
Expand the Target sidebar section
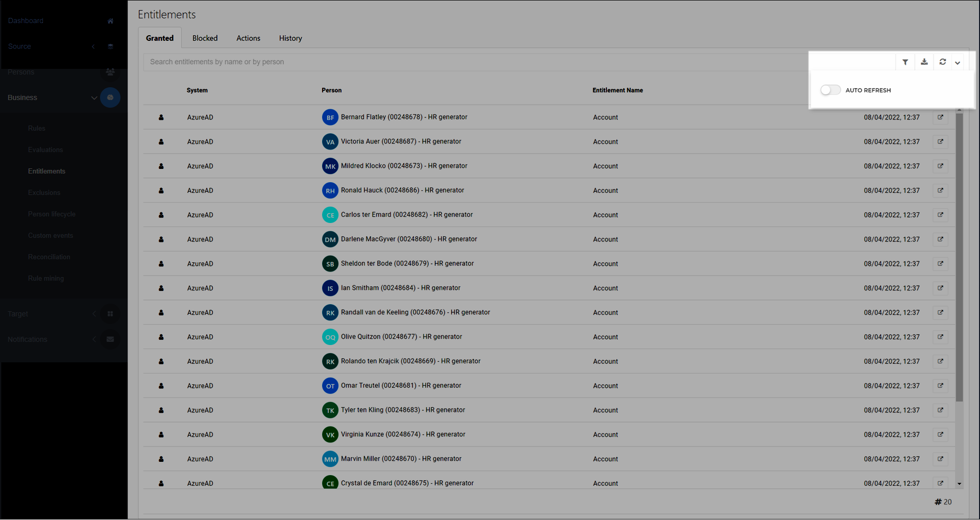(x=94, y=314)
